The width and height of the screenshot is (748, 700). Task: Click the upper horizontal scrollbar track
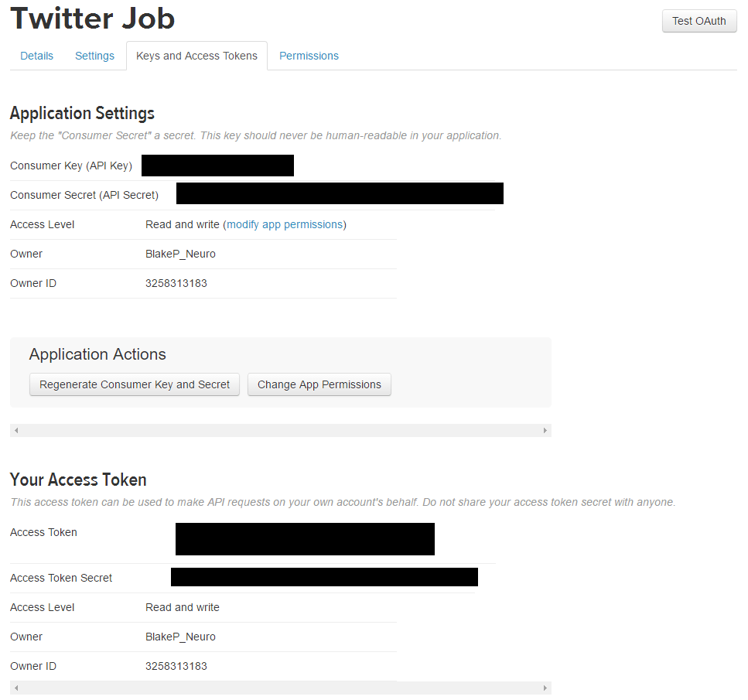click(x=281, y=430)
